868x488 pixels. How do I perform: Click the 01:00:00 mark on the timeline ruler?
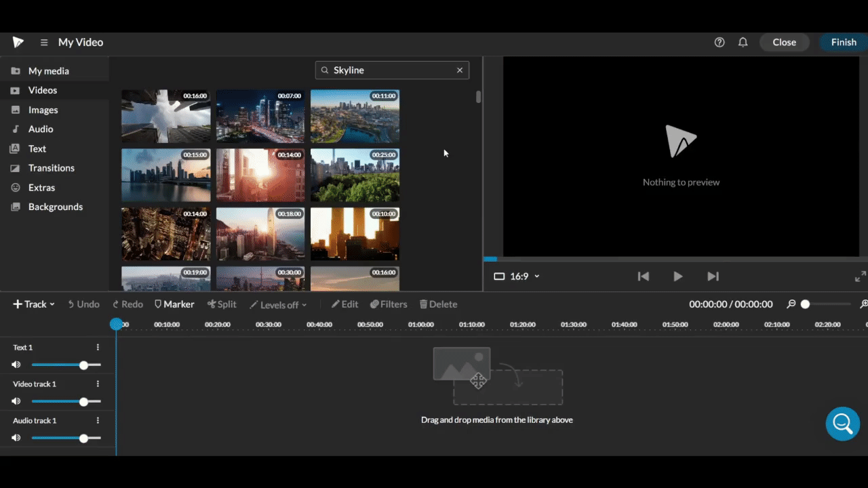(x=421, y=325)
